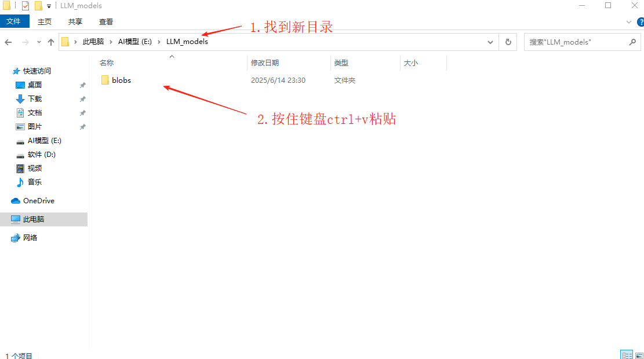Click the search magnifier icon
This screenshot has height=359, width=644.
coord(632,42)
